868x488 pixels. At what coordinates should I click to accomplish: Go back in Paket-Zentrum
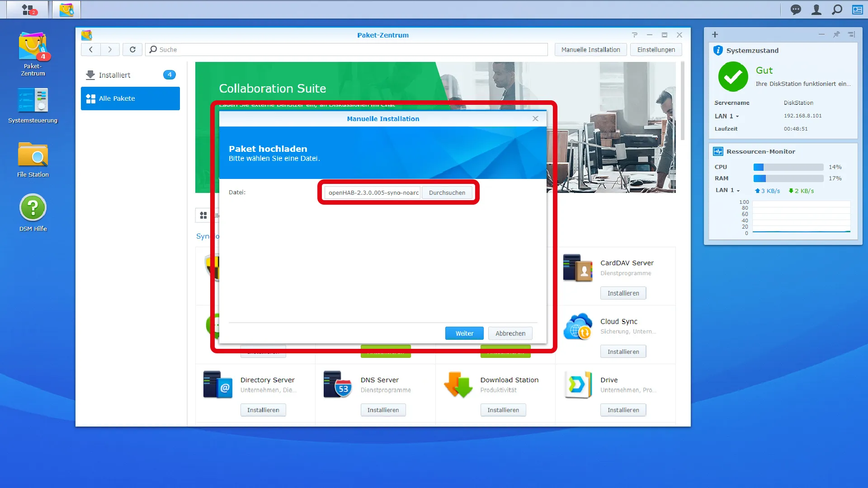[x=91, y=50]
